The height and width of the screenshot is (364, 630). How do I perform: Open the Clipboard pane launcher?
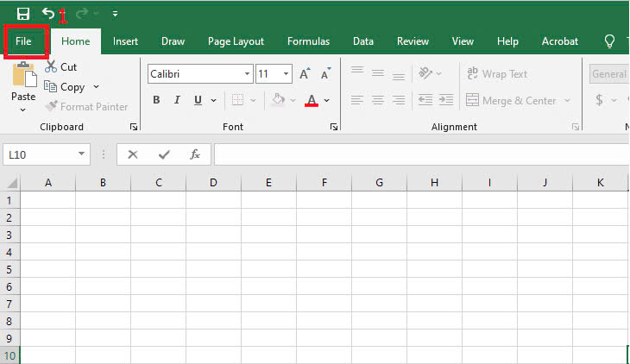click(x=134, y=127)
